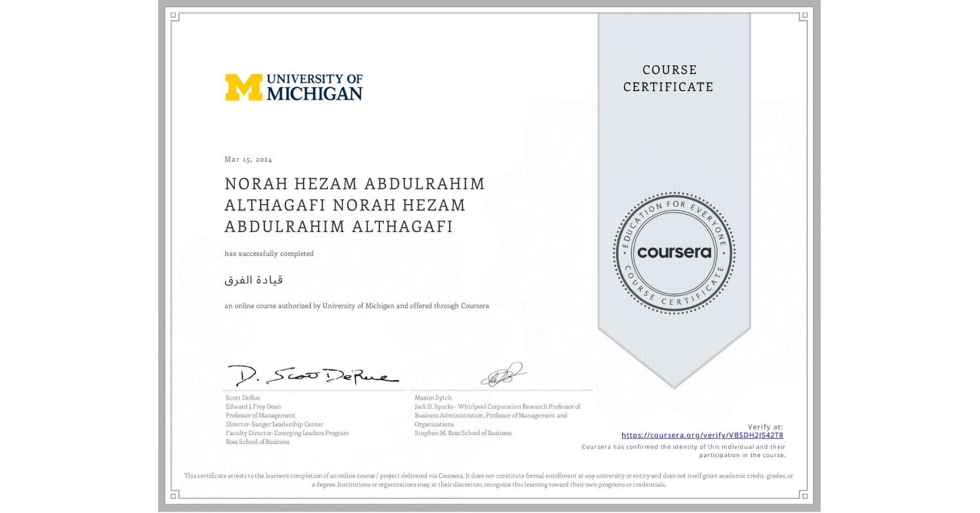The width and height of the screenshot is (980, 513).
Task: Click first name line 'NORAH HEZAM ABDULRAHIM'
Action: (x=355, y=184)
